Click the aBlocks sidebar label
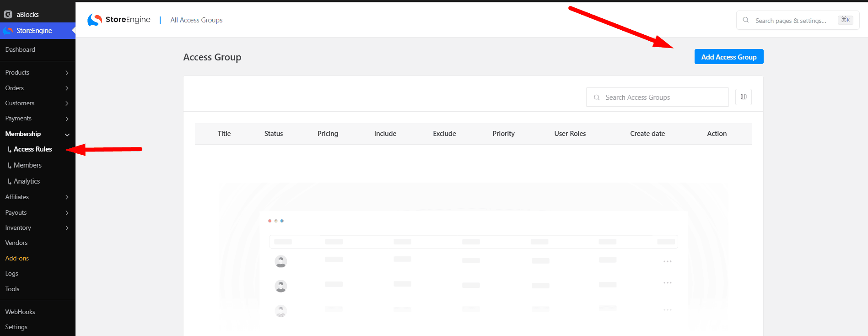The width and height of the screenshot is (868, 336). tap(27, 15)
